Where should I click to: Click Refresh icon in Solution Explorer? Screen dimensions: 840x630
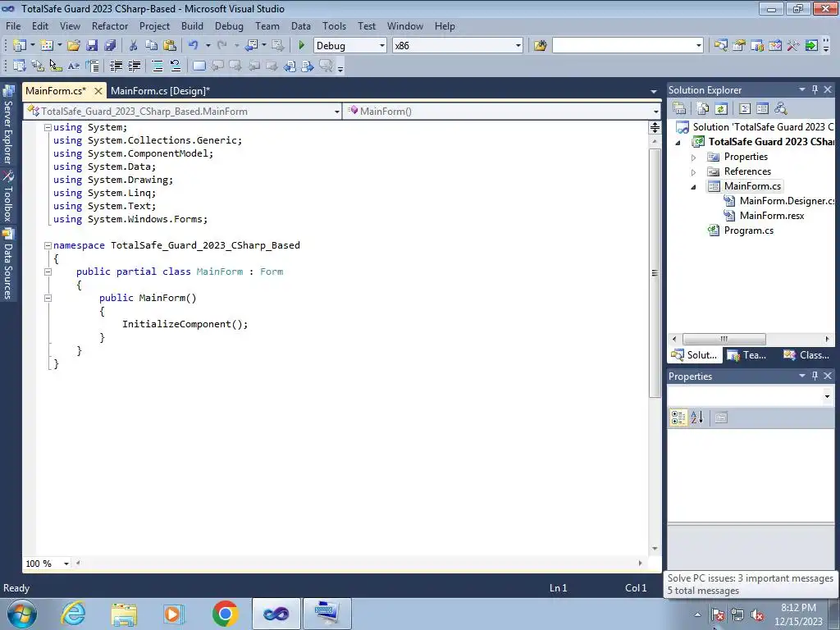[x=721, y=109]
